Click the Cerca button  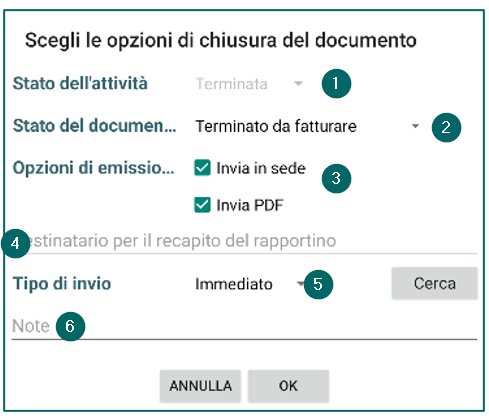point(434,283)
